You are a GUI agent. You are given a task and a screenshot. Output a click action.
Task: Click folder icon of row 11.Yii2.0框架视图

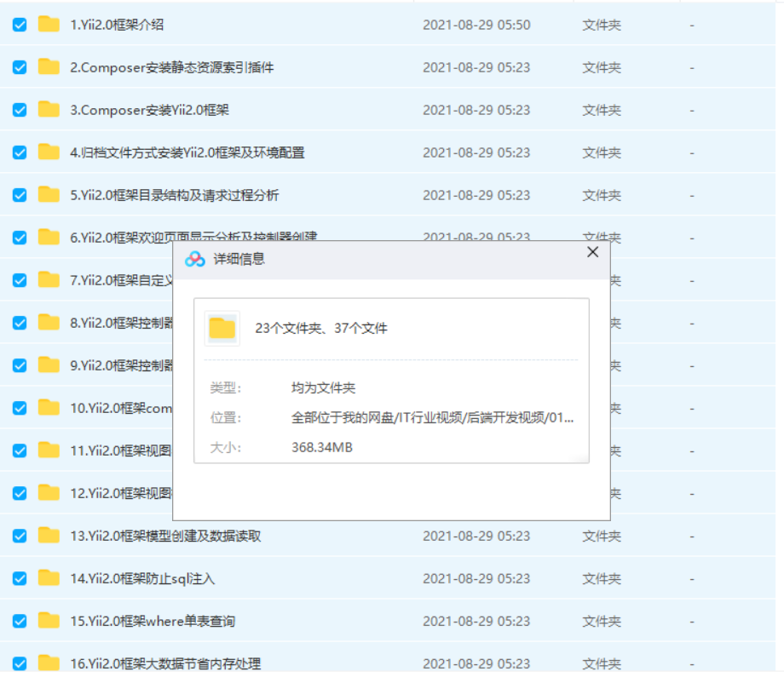49,450
